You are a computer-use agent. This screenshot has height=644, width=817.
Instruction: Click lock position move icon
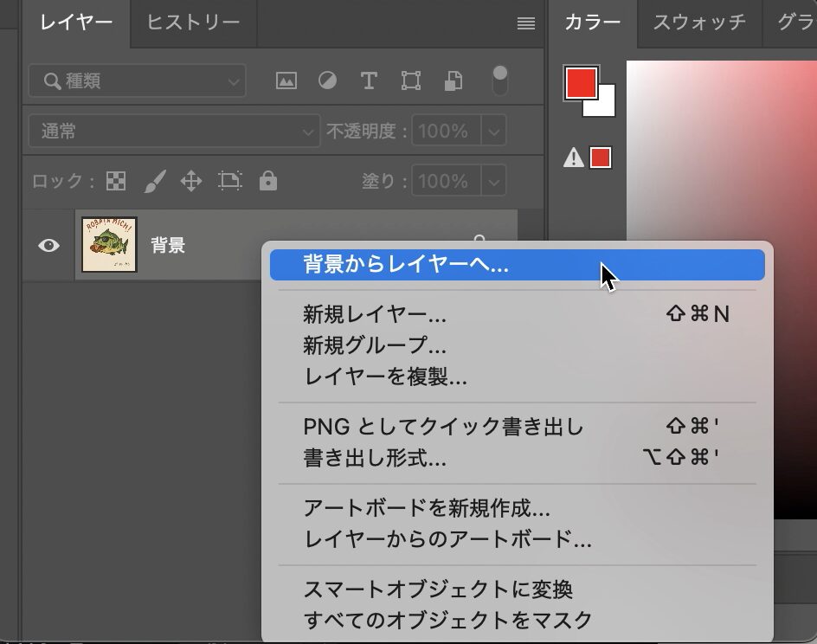coord(190,181)
